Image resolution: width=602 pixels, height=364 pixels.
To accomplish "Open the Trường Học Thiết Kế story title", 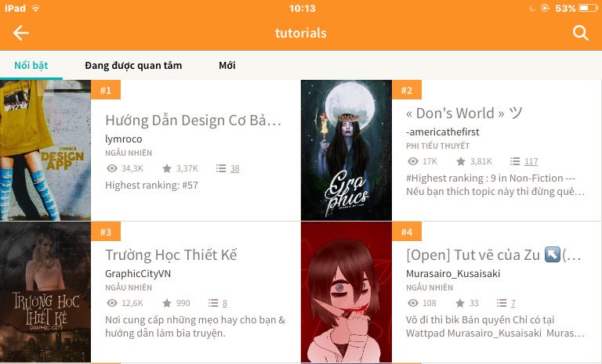I will [x=171, y=254].
